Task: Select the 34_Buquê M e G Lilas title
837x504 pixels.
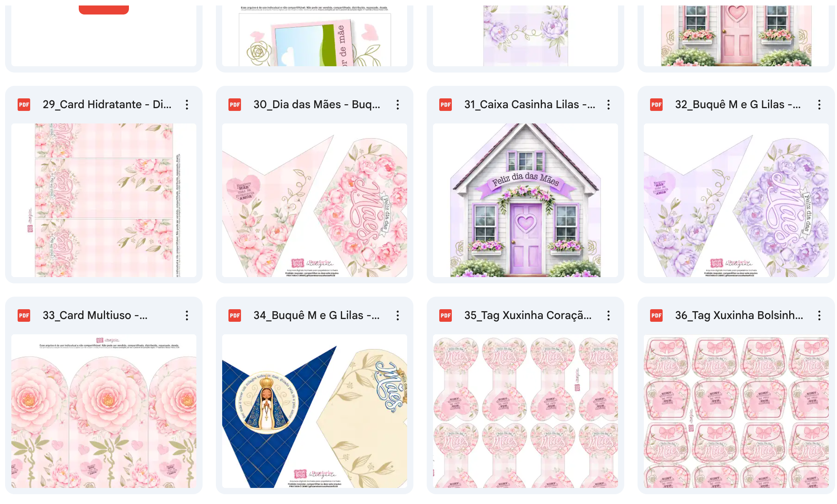Action: tap(317, 315)
